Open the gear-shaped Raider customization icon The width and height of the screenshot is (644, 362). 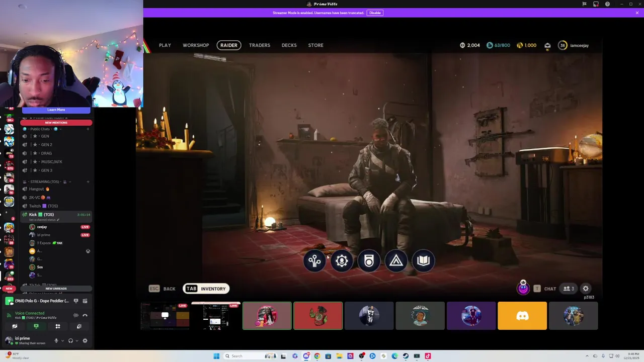pos(342,260)
